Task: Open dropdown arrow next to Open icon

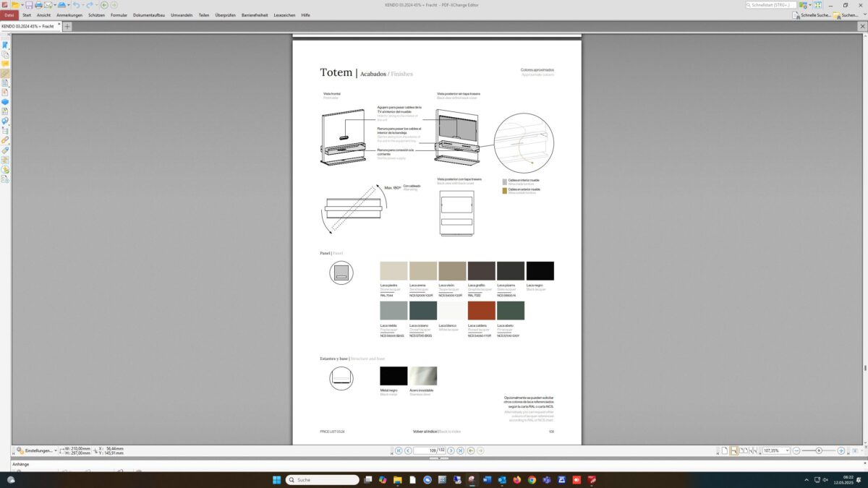Action: tap(22, 5)
